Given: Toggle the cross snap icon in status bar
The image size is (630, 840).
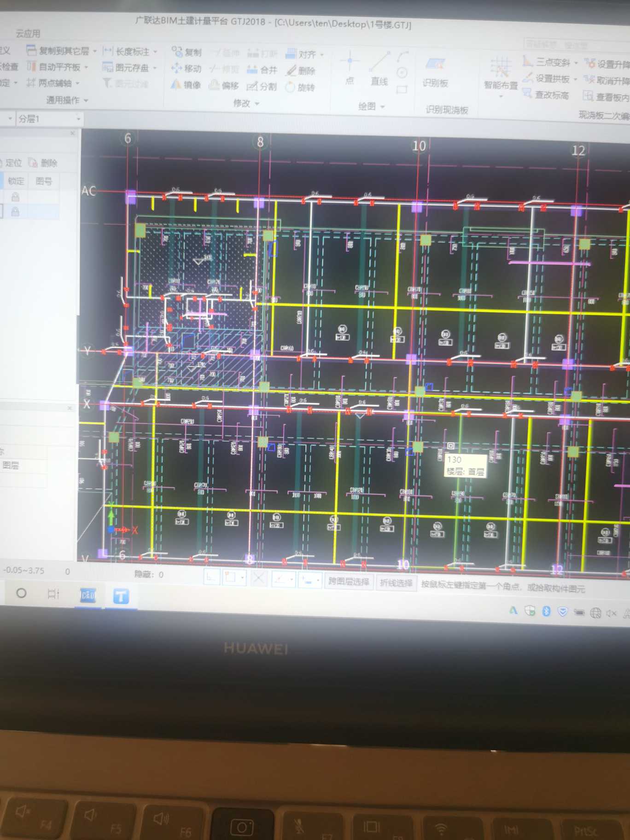Looking at the screenshot, I should click(259, 578).
